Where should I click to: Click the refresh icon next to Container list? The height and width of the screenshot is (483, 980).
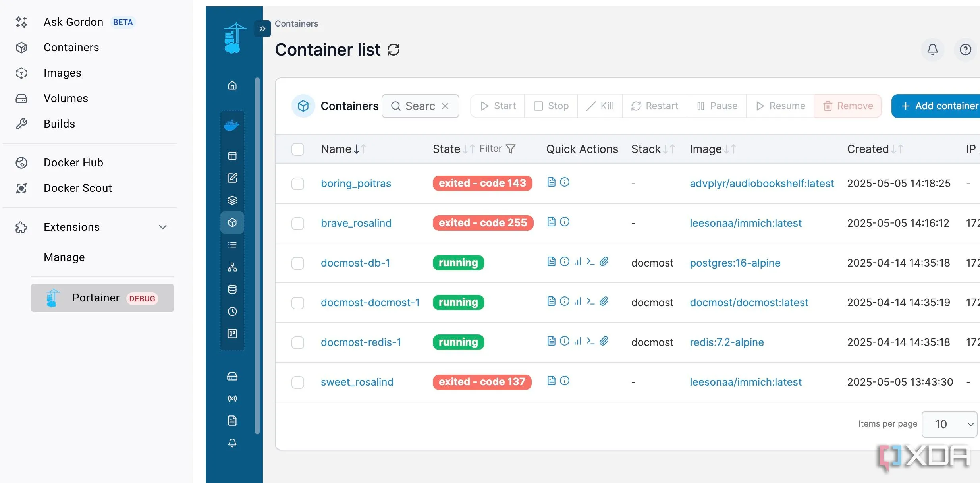tap(394, 50)
